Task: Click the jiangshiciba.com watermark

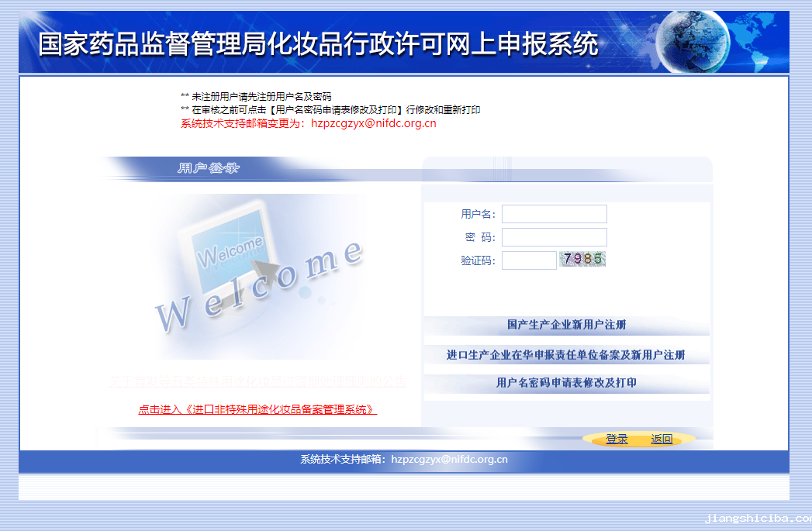Action: pyautogui.click(x=756, y=519)
